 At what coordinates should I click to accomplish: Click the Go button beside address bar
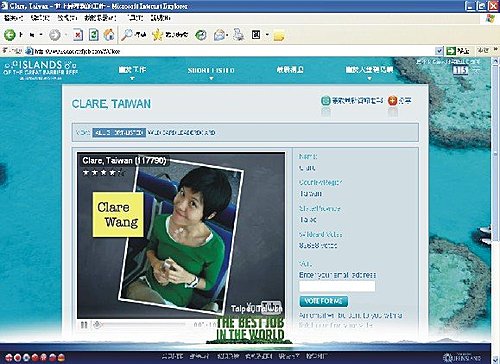click(x=458, y=51)
